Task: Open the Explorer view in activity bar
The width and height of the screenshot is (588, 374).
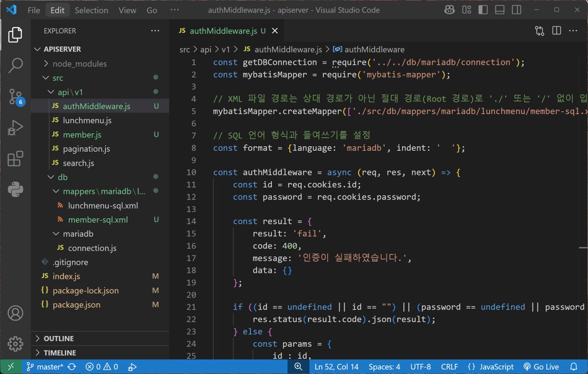Action: [x=15, y=35]
